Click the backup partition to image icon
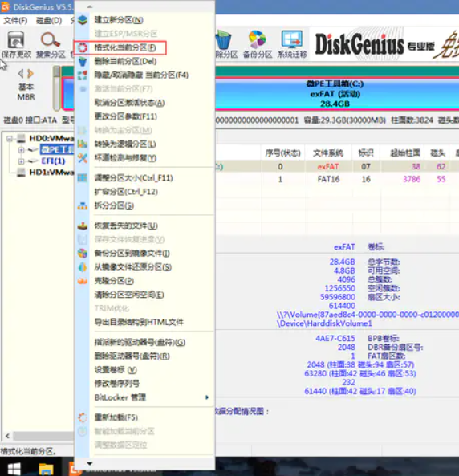Screen dimensions: 459x476 83,253
